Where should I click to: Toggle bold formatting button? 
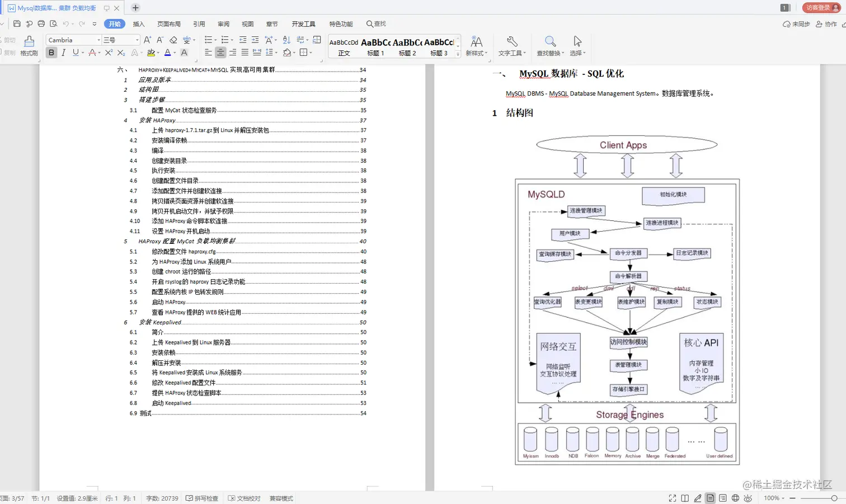pos(51,53)
